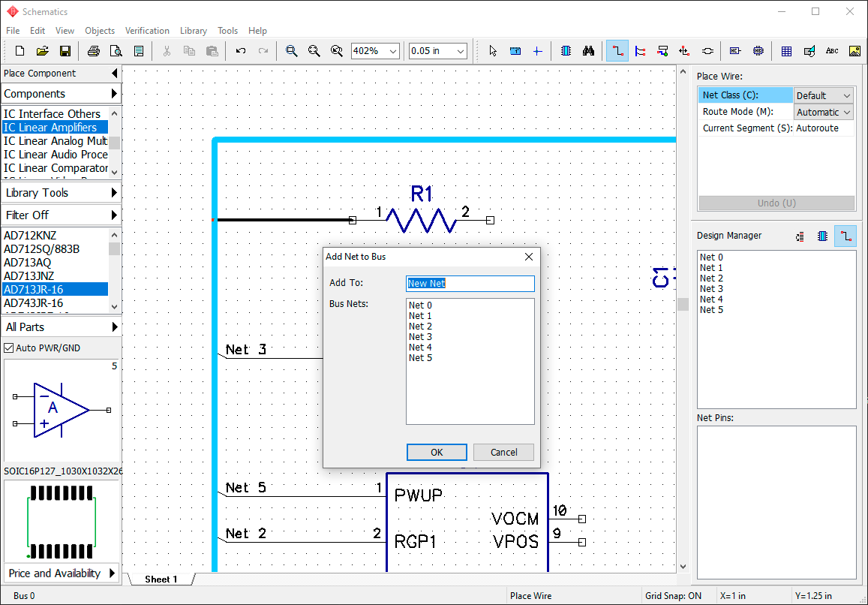This screenshot has height=605, width=868.
Task: Click the printer icon
Action: click(94, 51)
